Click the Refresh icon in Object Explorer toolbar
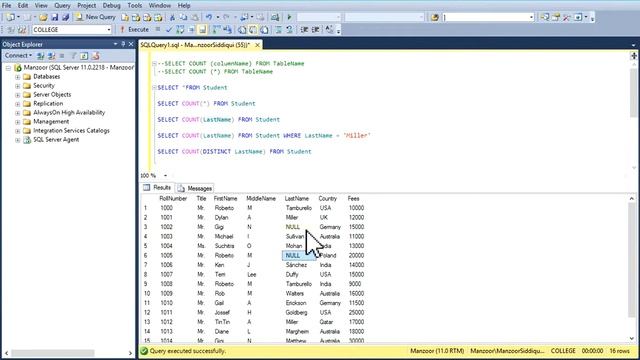640x360 pixels. pyautogui.click(x=84, y=56)
